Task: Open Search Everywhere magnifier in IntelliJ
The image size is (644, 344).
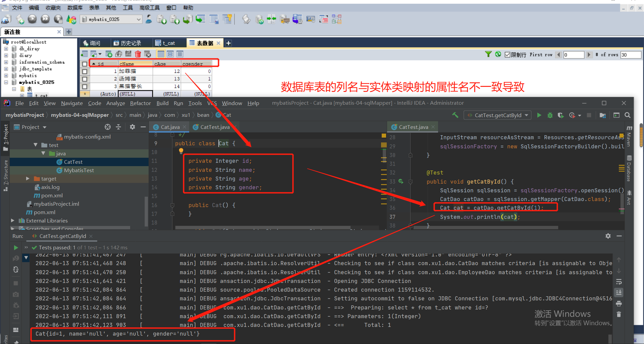Action: 628,115
